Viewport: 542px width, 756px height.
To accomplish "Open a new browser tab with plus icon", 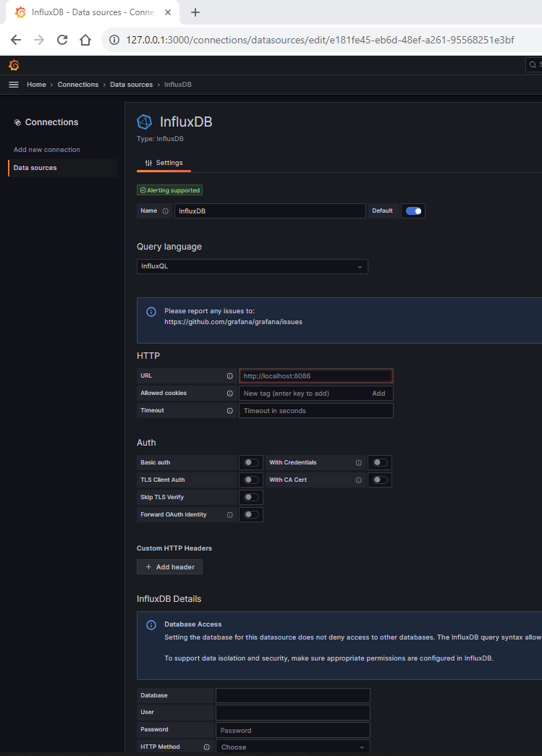I will click(195, 12).
